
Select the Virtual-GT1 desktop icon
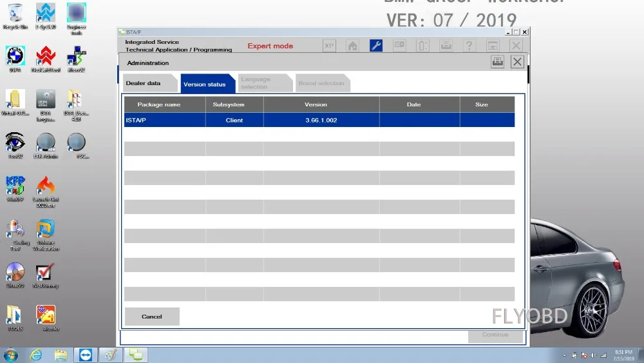click(15, 103)
